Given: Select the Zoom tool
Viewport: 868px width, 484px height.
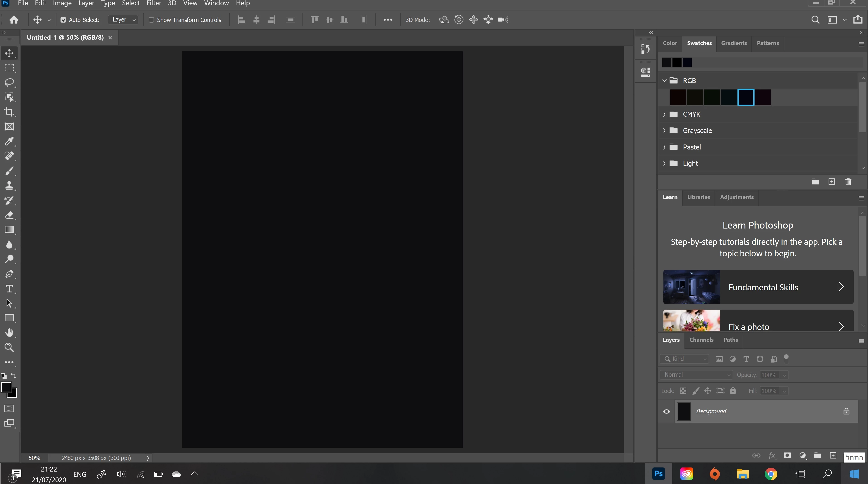Looking at the screenshot, I should coord(9,347).
